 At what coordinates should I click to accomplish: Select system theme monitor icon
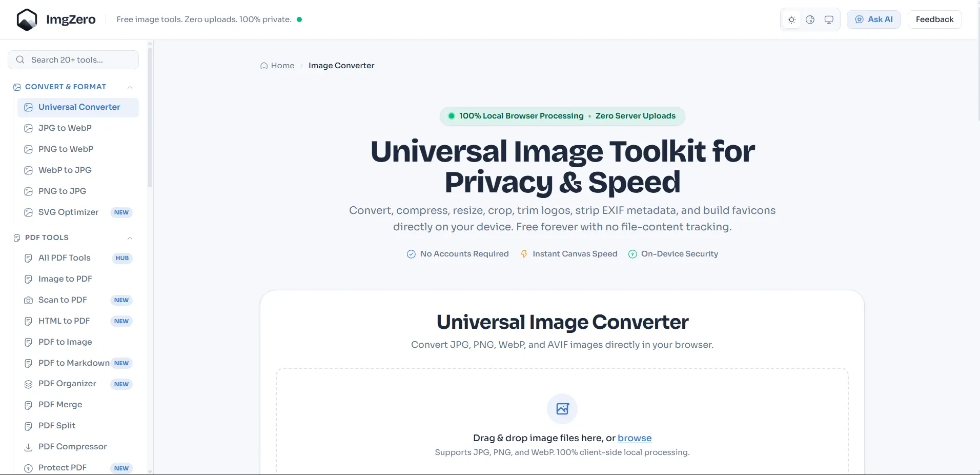tap(829, 19)
